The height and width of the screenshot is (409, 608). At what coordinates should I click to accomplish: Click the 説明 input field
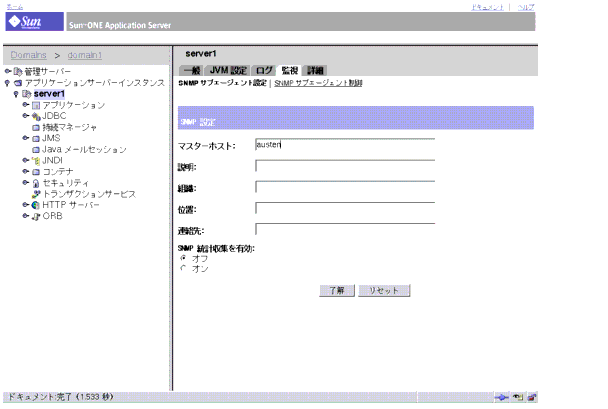345,166
